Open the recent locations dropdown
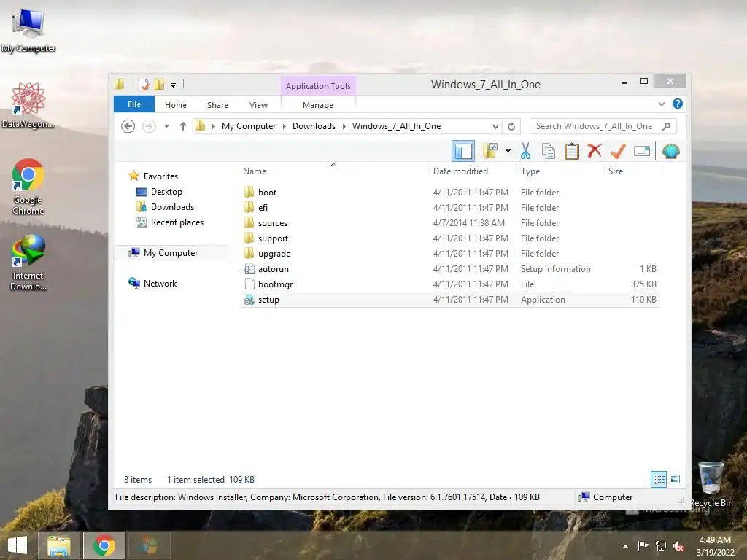 coord(167,126)
